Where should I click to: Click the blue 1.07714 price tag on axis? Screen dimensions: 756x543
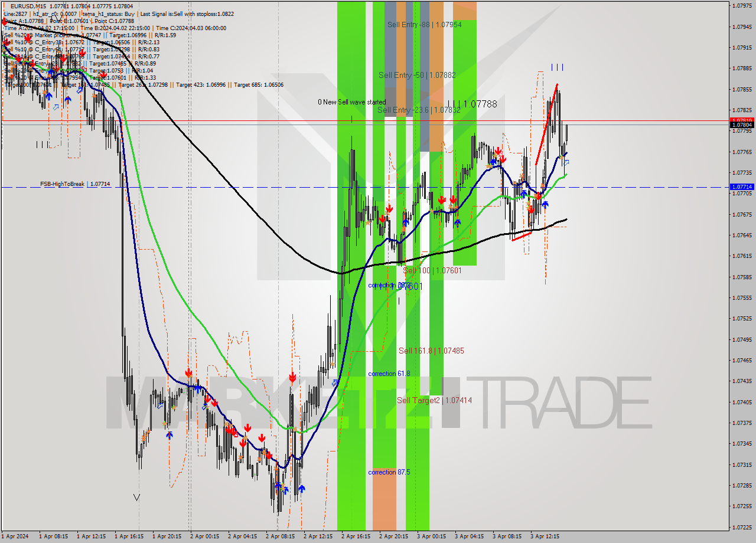pos(742,187)
